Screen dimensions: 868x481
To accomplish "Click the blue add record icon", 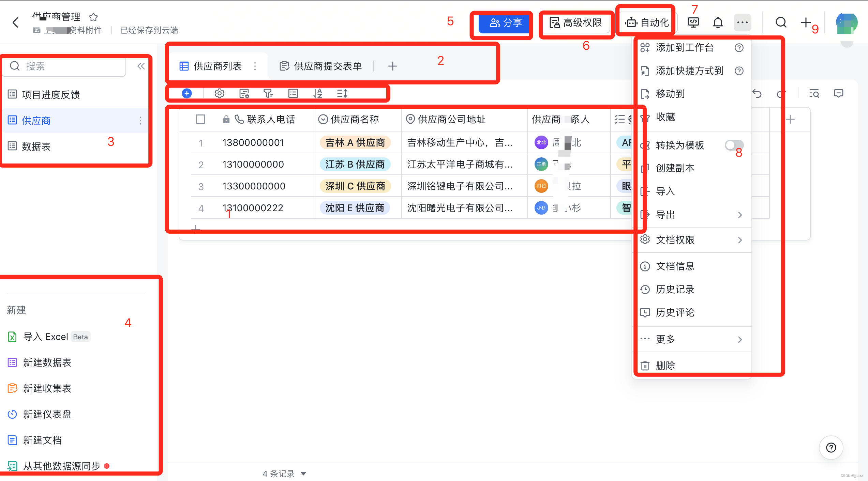I will click(x=187, y=93).
